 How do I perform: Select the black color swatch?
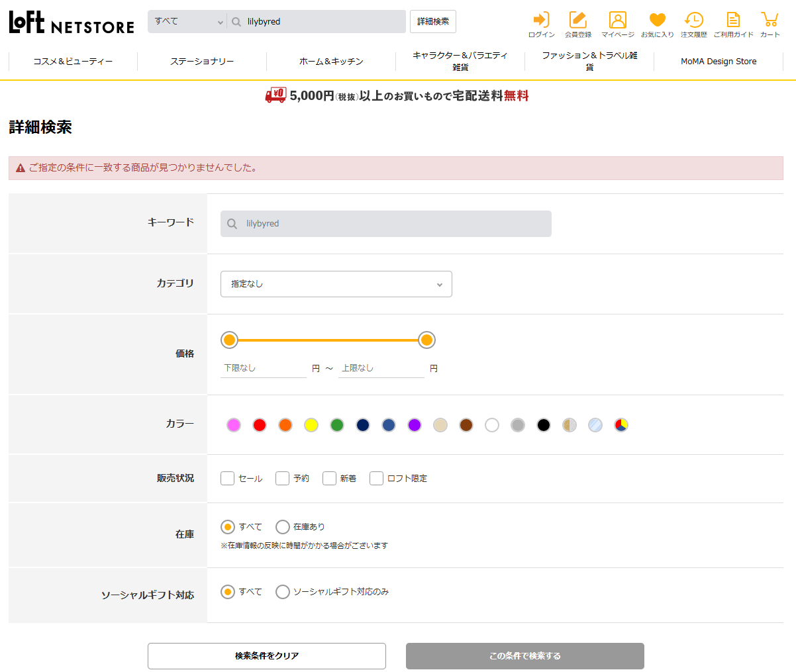coord(544,425)
